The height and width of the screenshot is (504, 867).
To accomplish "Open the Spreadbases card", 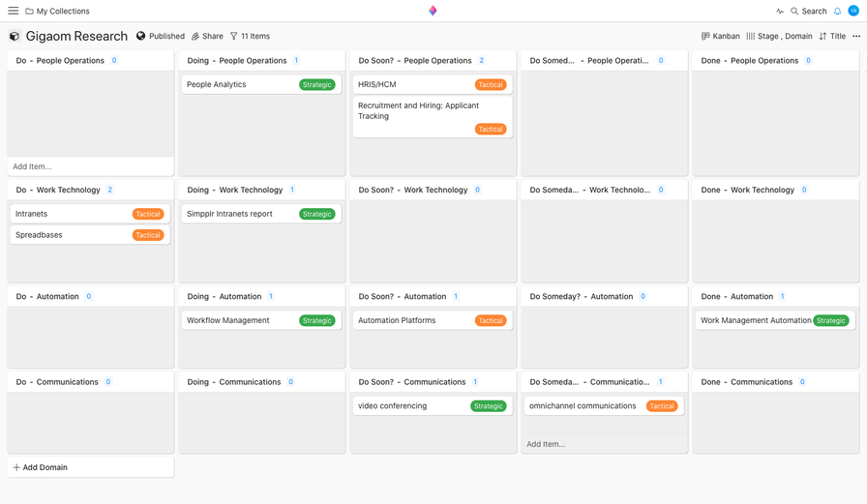I will [90, 235].
